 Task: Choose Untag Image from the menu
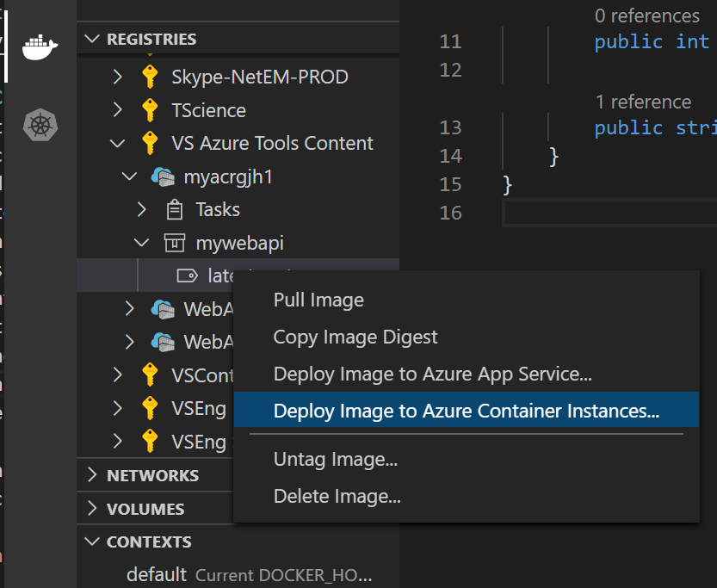click(337, 460)
